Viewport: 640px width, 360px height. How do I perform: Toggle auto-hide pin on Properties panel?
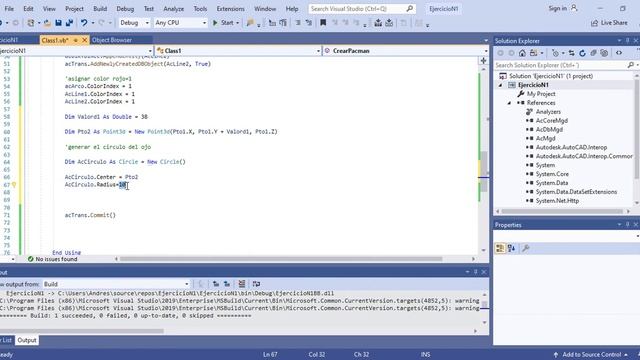point(628,225)
